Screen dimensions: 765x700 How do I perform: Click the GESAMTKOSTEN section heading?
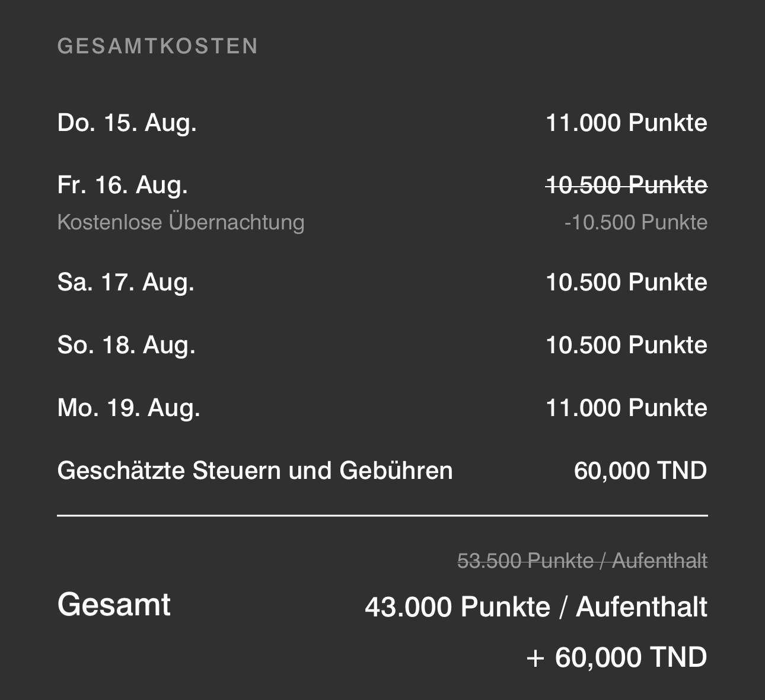(157, 46)
